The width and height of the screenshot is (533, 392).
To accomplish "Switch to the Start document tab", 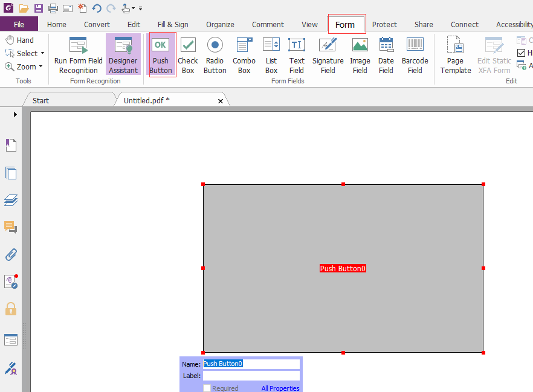I will (x=41, y=100).
